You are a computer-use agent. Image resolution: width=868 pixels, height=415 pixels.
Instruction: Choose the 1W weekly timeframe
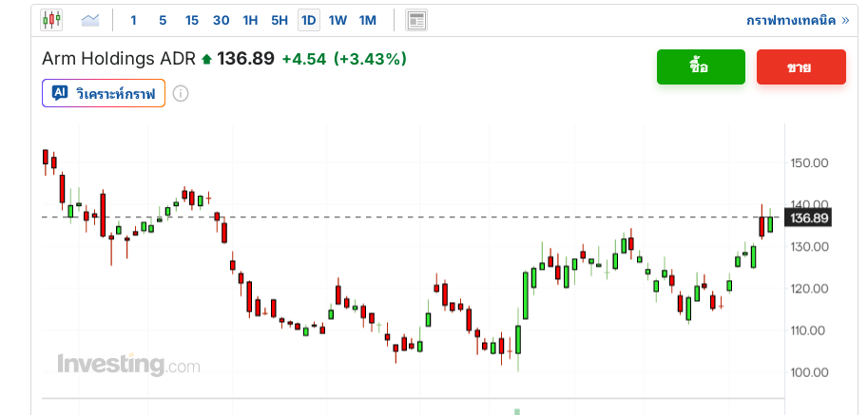pyautogui.click(x=338, y=21)
